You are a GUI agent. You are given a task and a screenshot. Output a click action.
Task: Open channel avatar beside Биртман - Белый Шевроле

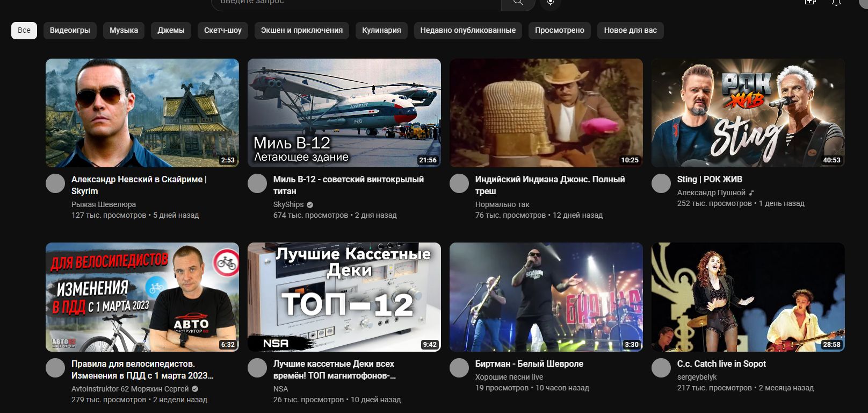[459, 368]
